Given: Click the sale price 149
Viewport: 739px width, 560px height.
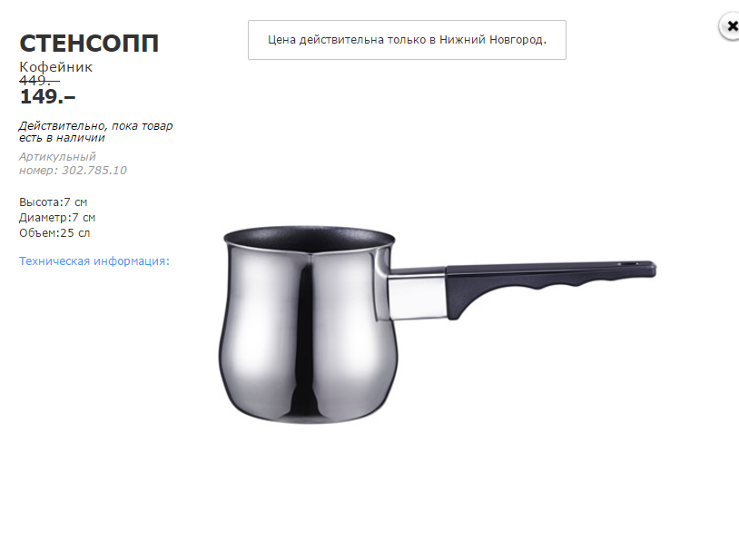Looking at the screenshot, I should click(x=47, y=96).
